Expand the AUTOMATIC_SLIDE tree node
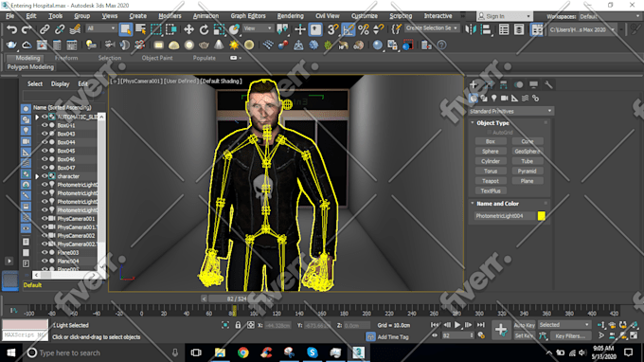The width and height of the screenshot is (644, 362). pyautogui.click(x=37, y=118)
